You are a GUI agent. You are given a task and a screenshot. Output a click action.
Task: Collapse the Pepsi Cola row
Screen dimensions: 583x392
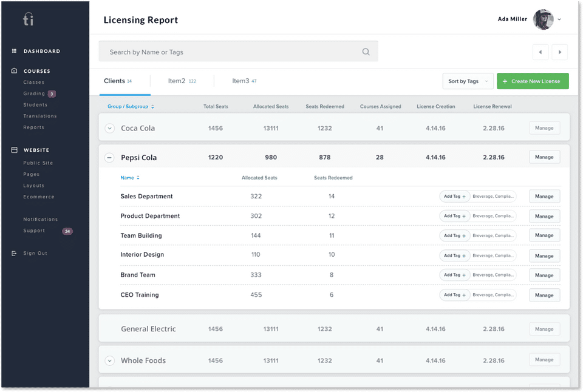coord(109,158)
